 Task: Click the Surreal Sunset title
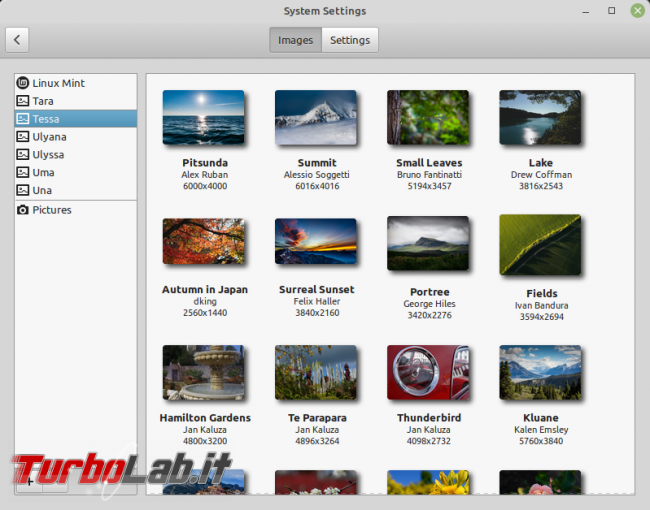coord(317,289)
